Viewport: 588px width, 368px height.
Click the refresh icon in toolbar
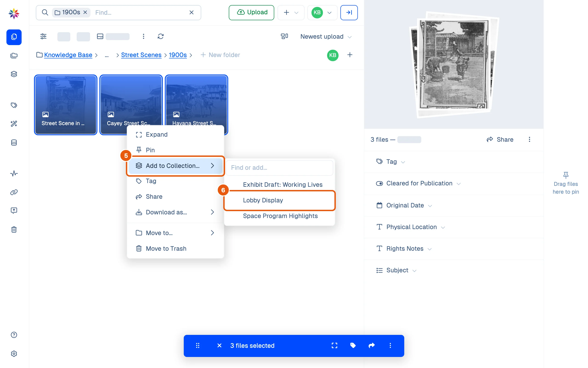(x=161, y=37)
